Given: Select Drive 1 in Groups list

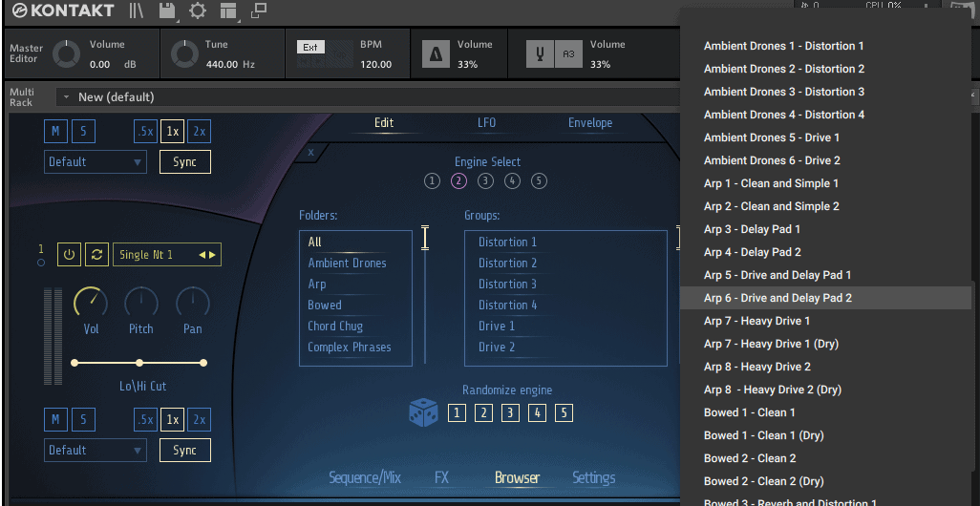Looking at the screenshot, I should click(497, 327).
